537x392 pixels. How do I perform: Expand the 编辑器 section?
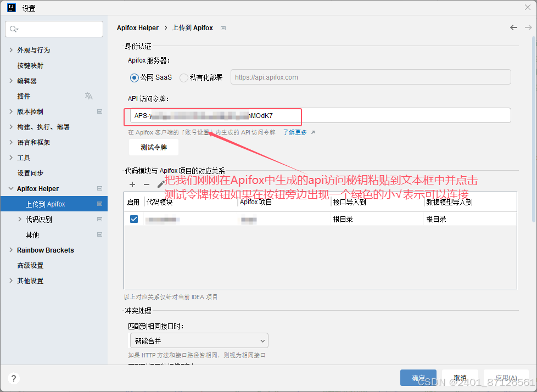tap(11, 81)
